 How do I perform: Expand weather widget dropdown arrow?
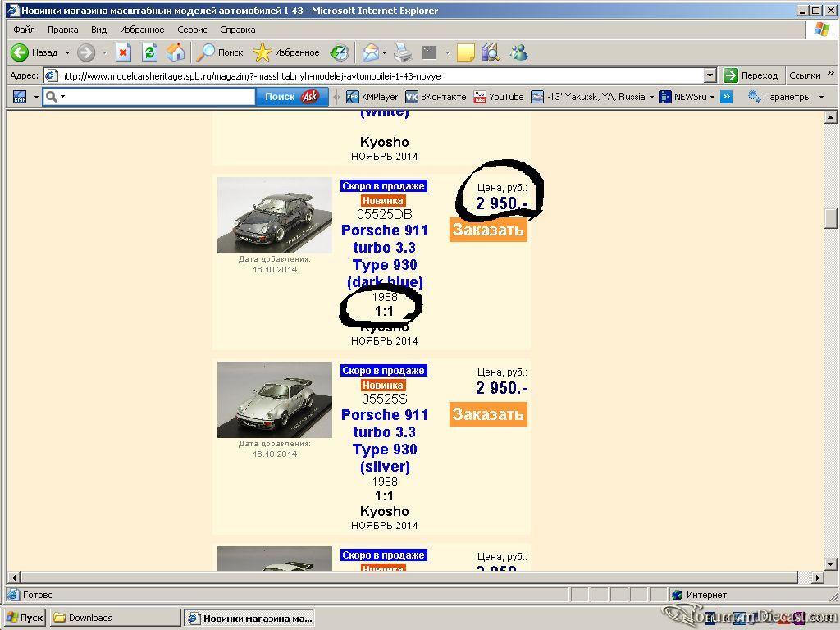point(651,97)
